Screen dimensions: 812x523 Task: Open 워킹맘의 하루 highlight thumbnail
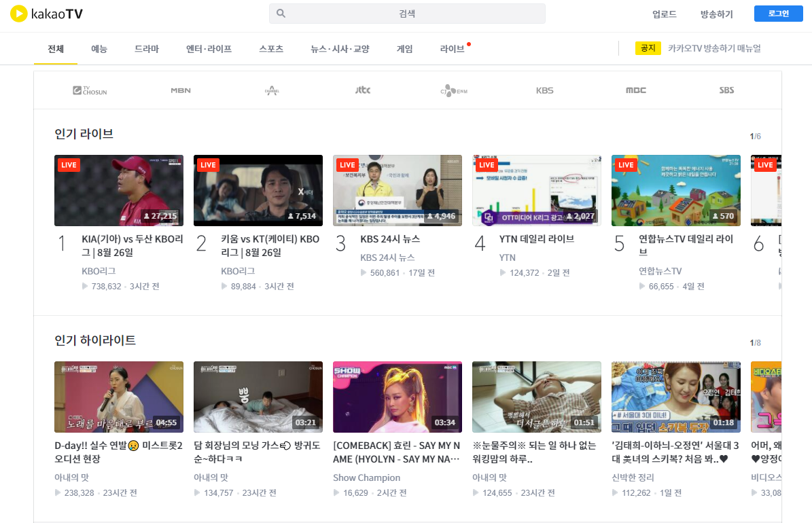[x=537, y=397]
